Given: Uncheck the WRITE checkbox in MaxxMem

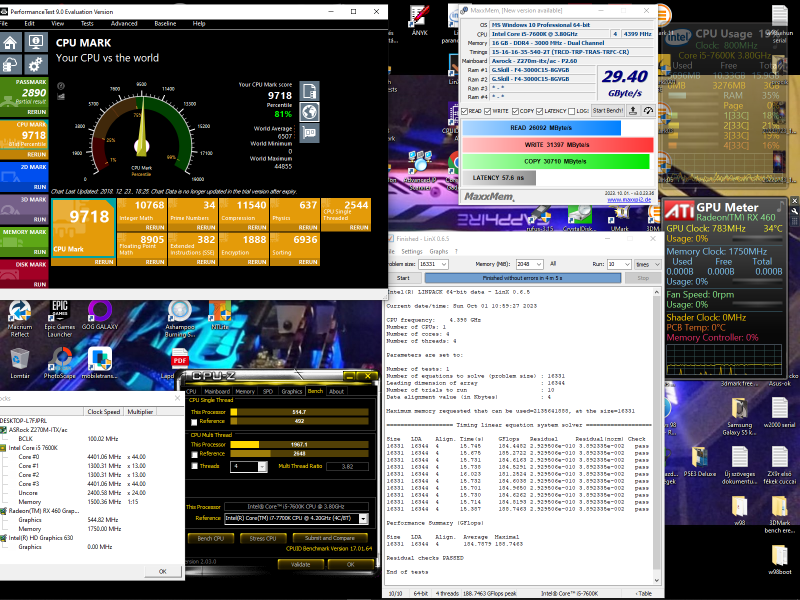Looking at the screenshot, I should tap(488, 111).
